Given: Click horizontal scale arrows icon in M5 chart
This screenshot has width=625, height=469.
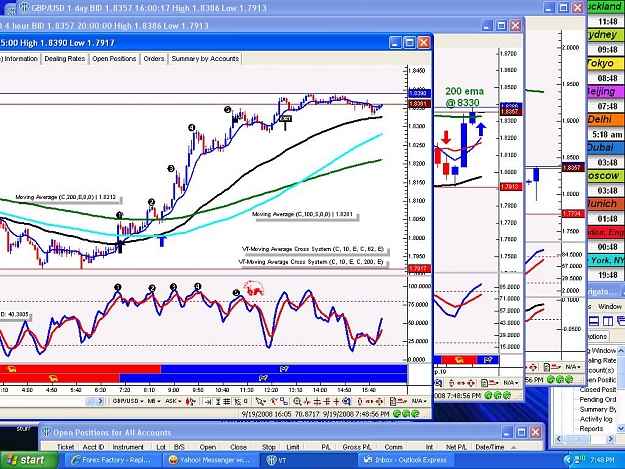Looking at the screenshot, I should coord(369,402).
